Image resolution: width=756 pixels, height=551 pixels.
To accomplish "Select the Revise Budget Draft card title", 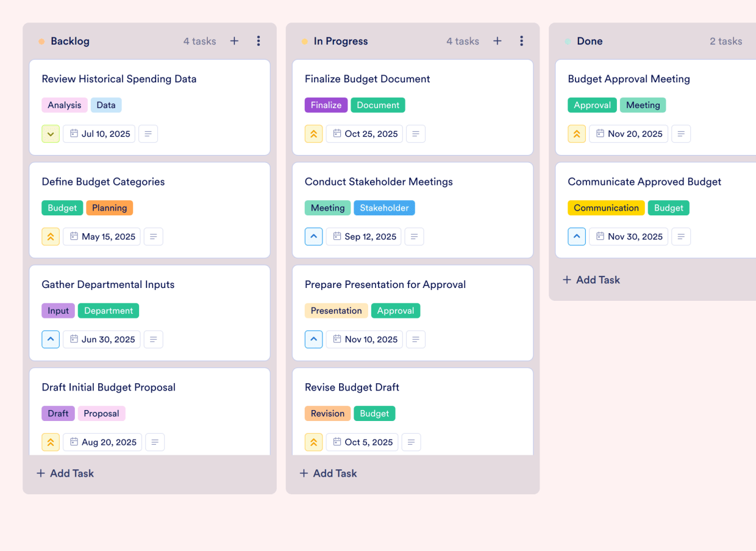I will click(x=352, y=387).
